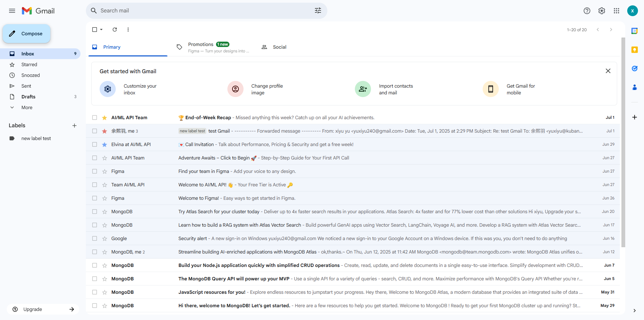Viewport: 644px width, 320px height.
Task: Open Snoozed folder
Action: pyautogui.click(x=40, y=75)
